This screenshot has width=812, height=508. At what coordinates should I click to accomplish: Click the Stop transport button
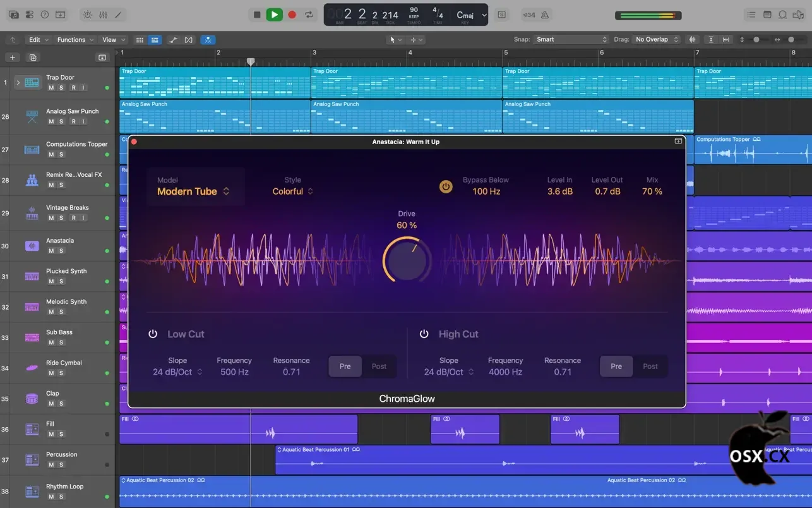tap(256, 15)
